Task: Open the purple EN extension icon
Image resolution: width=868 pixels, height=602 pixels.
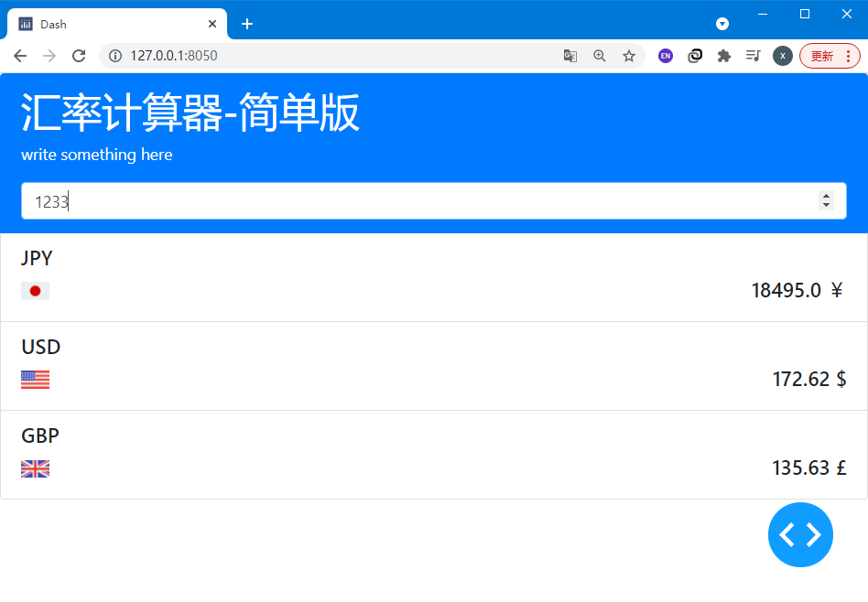Action: pos(666,55)
